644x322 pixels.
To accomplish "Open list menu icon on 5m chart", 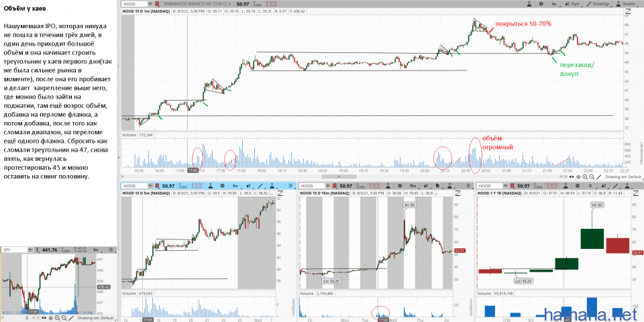I will (x=290, y=186).
